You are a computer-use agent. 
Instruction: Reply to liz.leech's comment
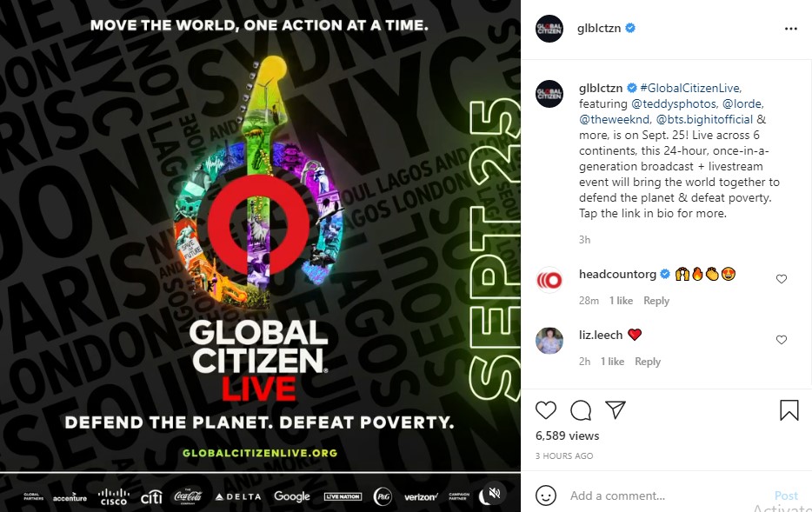pyautogui.click(x=648, y=362)
